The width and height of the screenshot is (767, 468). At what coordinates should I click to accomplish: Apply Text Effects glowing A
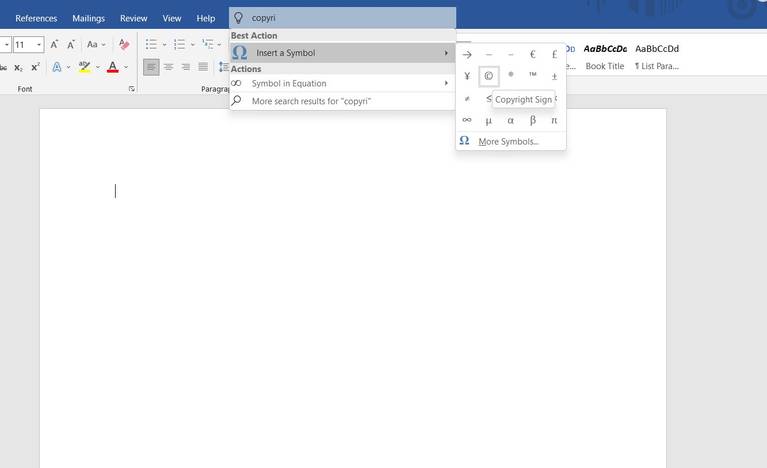(x=57, y=67)
